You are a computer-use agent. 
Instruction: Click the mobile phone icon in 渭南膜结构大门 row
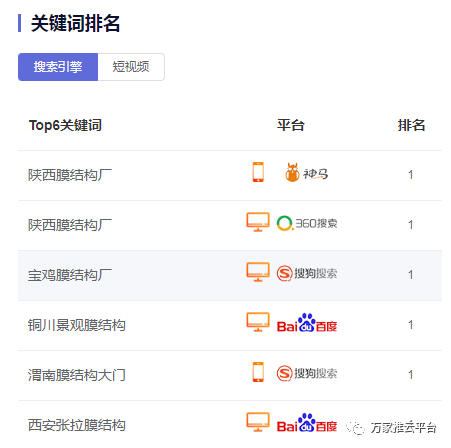258,372
